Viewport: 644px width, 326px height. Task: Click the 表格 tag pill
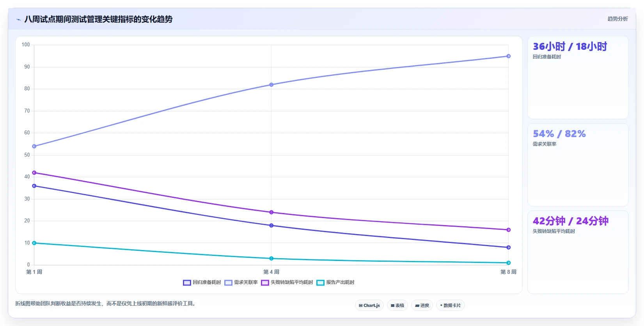coord(397,305)
